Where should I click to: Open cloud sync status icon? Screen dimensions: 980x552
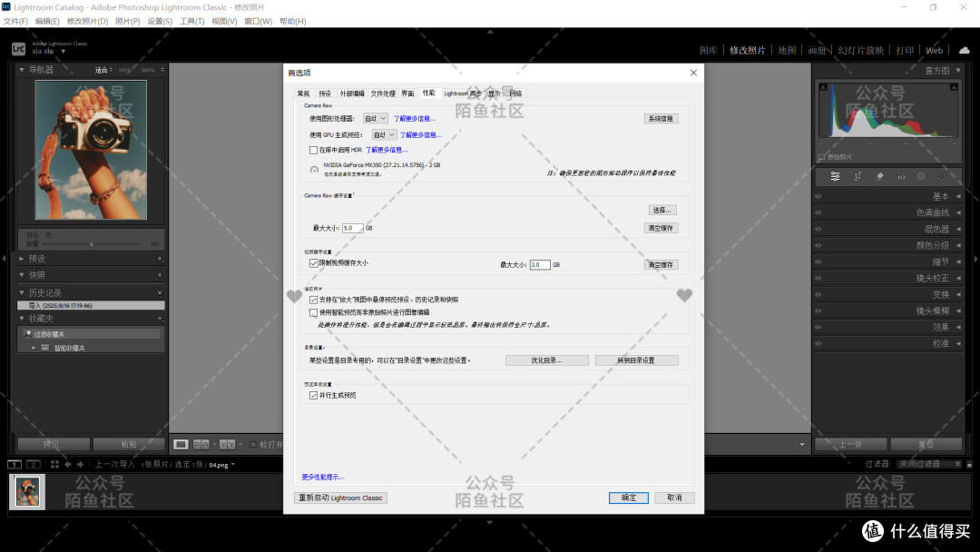coord(965,50)
